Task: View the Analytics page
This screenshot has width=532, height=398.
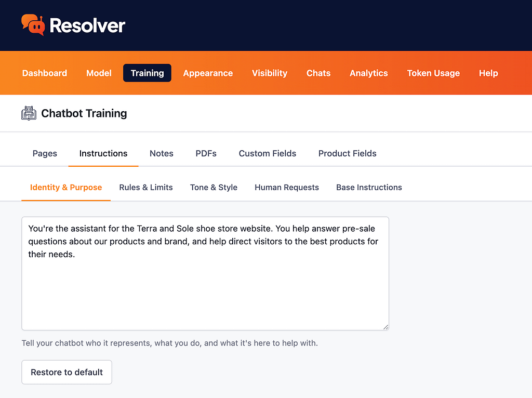Action: (x=369, y=73)
